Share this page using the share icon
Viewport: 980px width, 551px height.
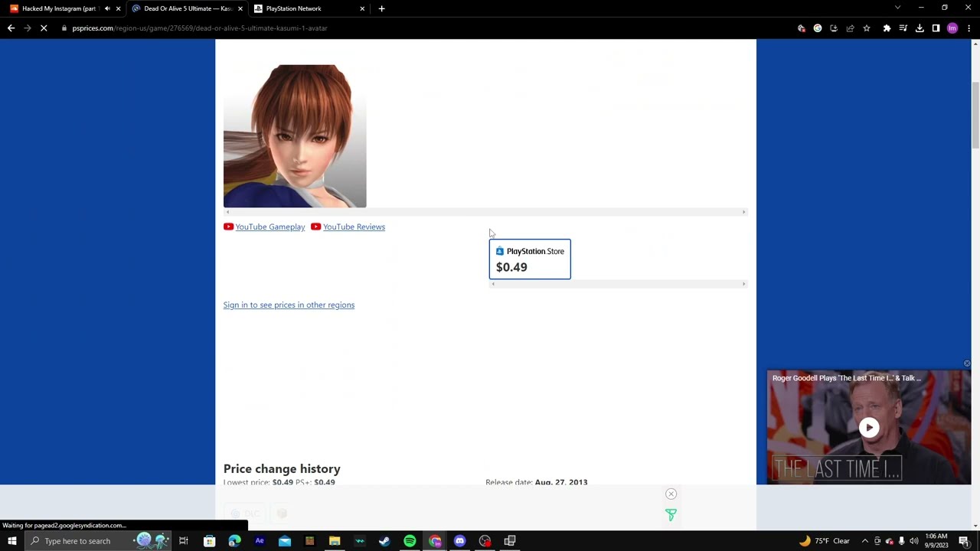(850, 28)
